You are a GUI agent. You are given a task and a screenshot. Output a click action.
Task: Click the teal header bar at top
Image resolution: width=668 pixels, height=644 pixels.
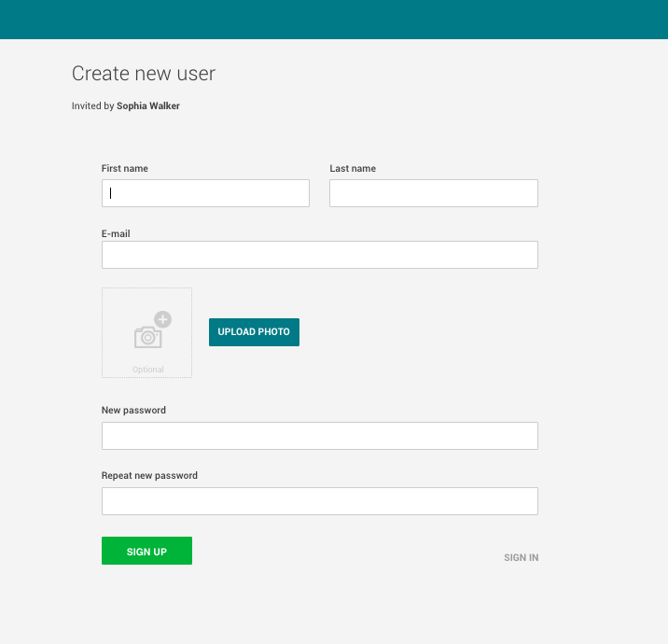pyautogui.click(x=334, y=19)
